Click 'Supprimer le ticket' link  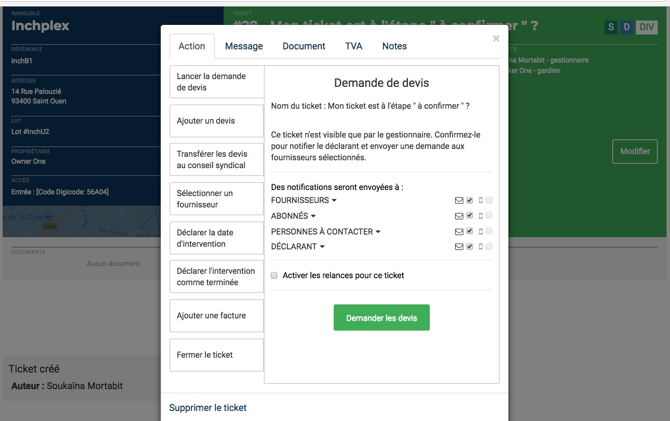[207, 408]
